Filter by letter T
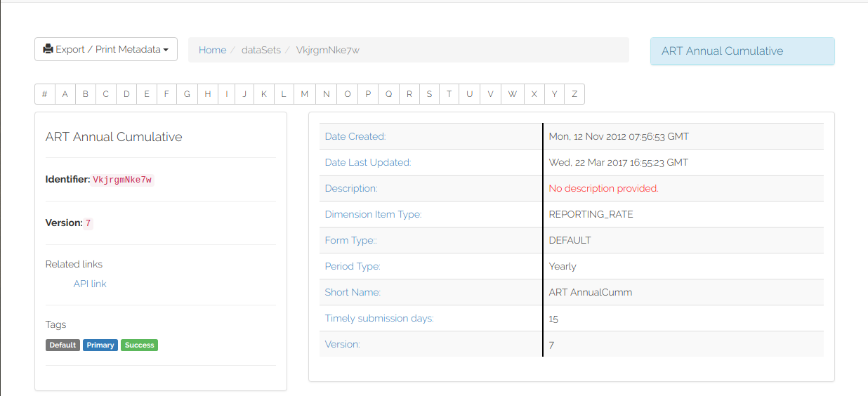The height and width of the screenshot is (396, 868). (x=449, y=94)
